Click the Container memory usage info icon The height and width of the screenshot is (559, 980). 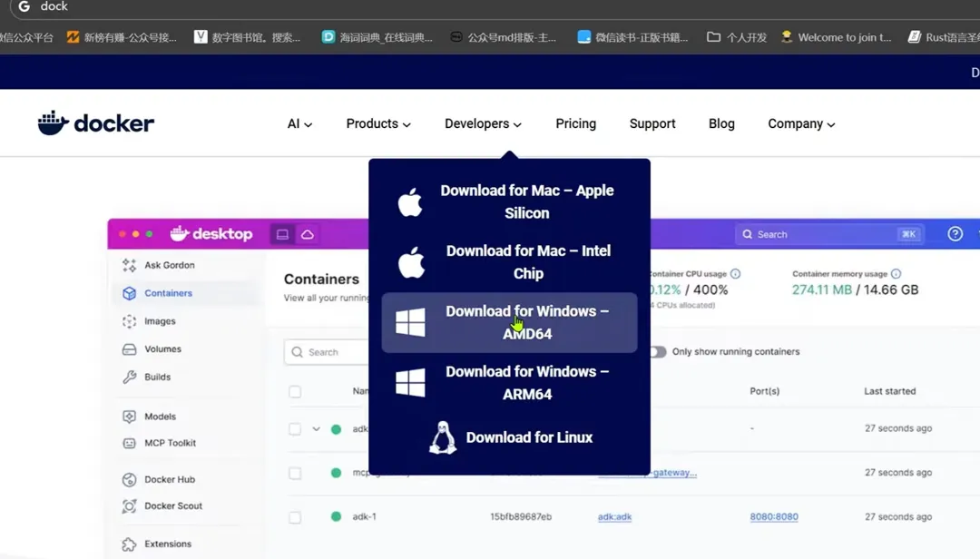(897, 274)
